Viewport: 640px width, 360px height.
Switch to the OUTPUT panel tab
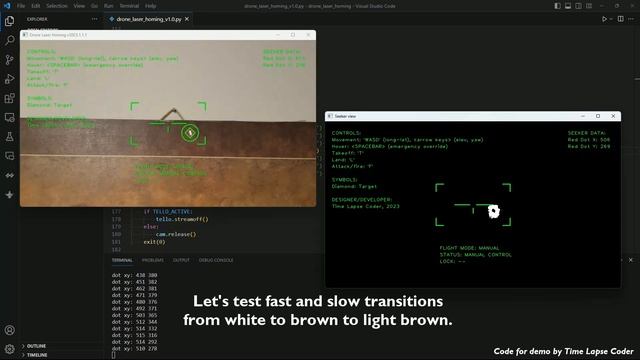pyautogui.click(x=181, y=260)
